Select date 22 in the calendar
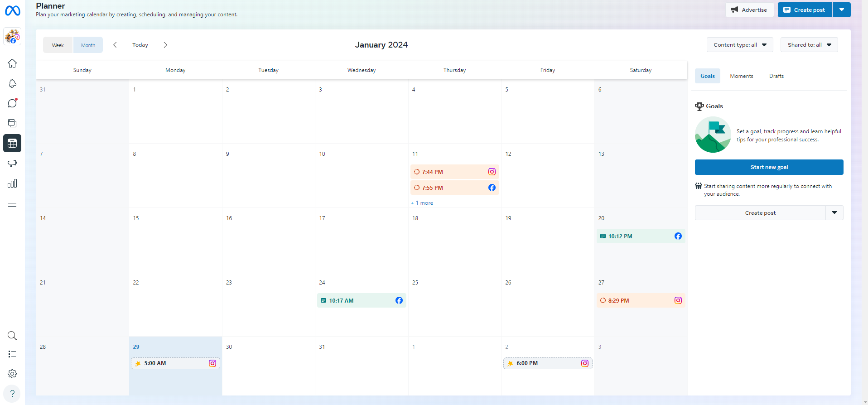 coord(136,283)
